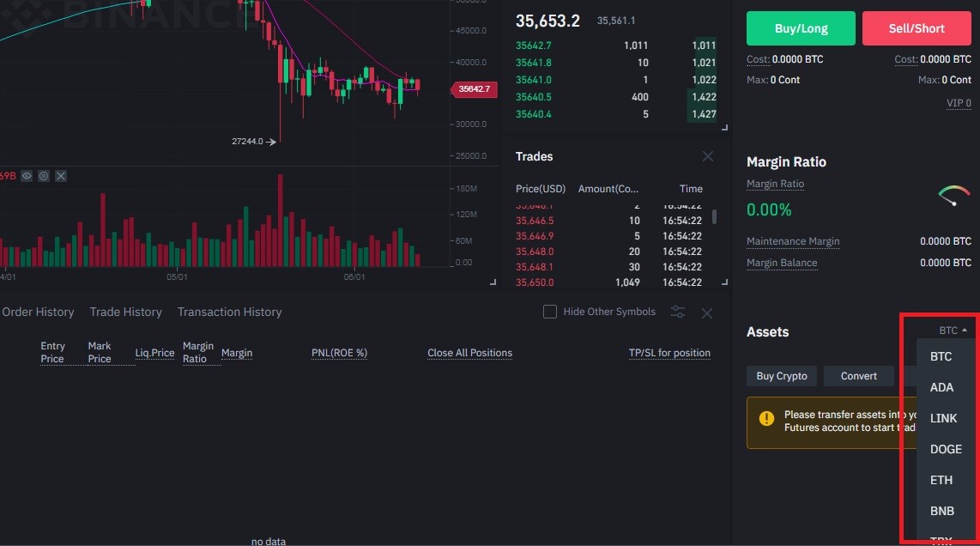This screenshot has width=980, height=546.
Task: Close the Trades panel
Action: coord(707,156)
